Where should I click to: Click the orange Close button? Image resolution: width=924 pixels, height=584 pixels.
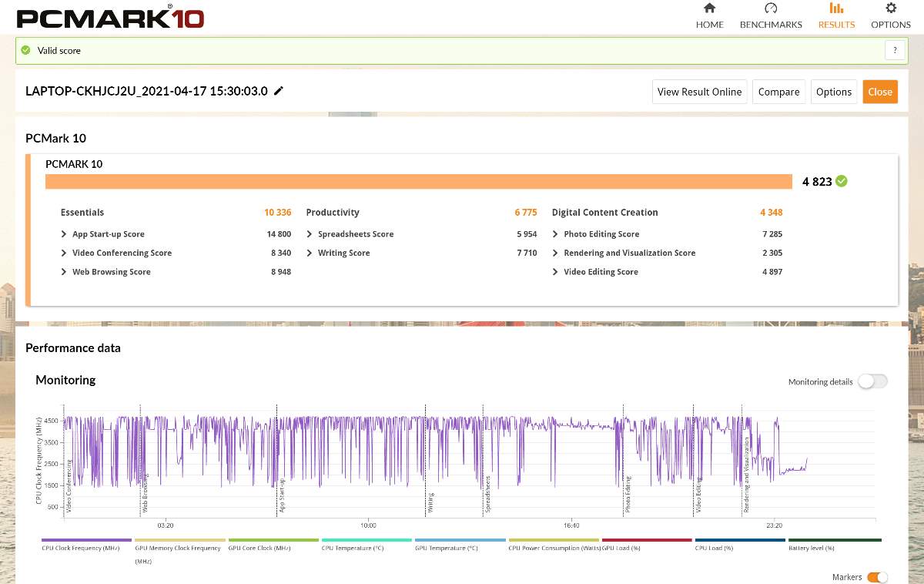879,92
